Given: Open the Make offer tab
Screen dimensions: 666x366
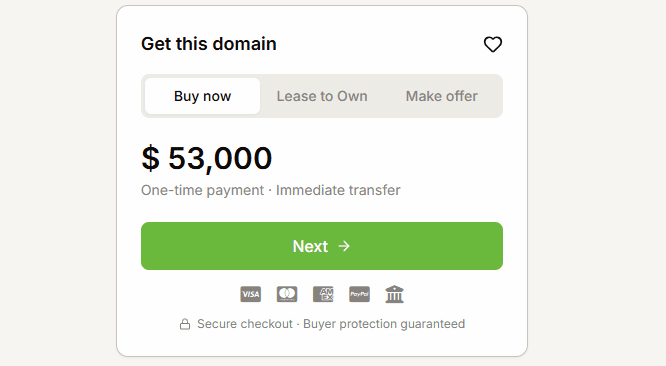Looking at the screenshot, I should coord(442,96).
